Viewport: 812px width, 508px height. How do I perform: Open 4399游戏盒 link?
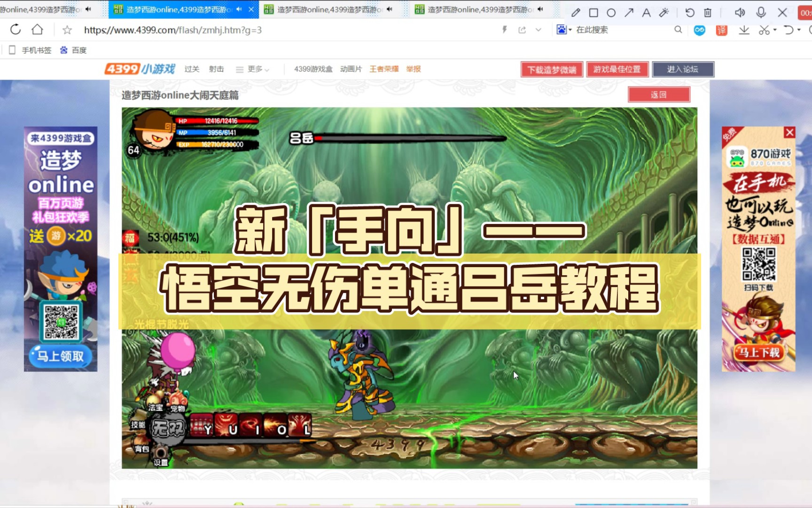(313, 69)
